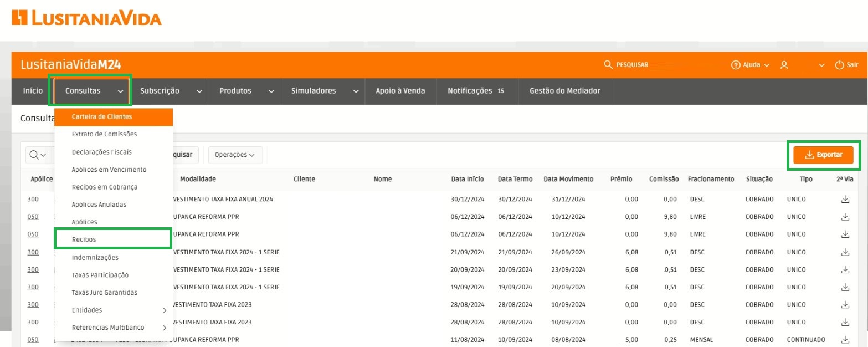Viewport: 868px width, 347px height.
Task: Download 2ª Via for row with movement 23/09/2024
Action: 845,269
